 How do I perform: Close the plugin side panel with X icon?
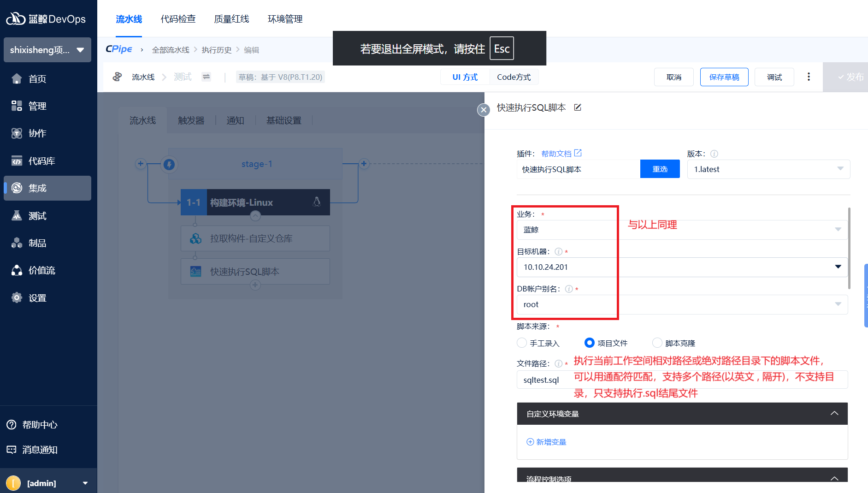pos(483,110)
